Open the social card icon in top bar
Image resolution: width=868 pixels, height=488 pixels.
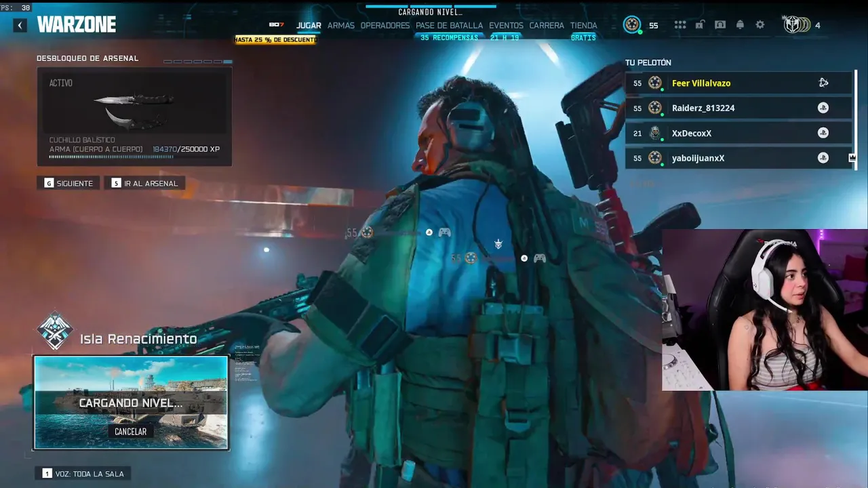720,25
